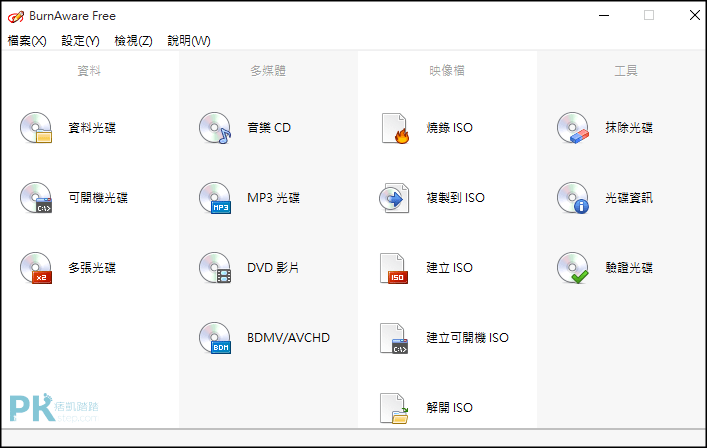Open the 說明(W) menu
This screenshot has height=448, width=707.
(x=189, y=41)
